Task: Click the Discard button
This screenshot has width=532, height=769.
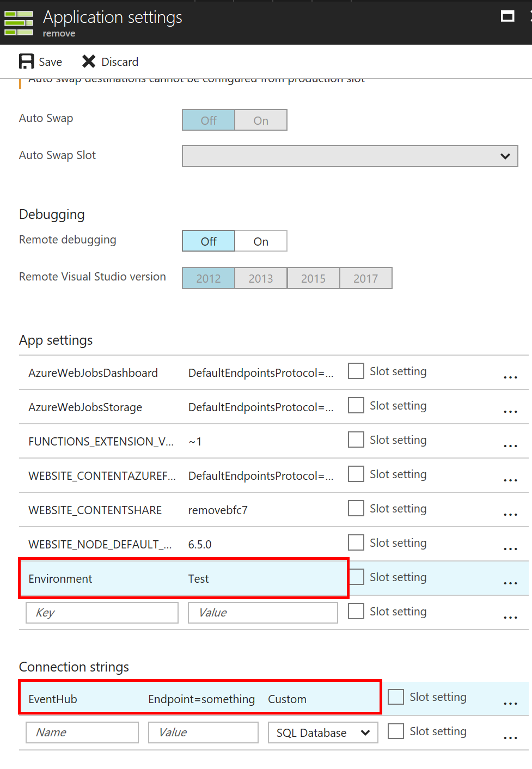Action: tap(109, 61)
